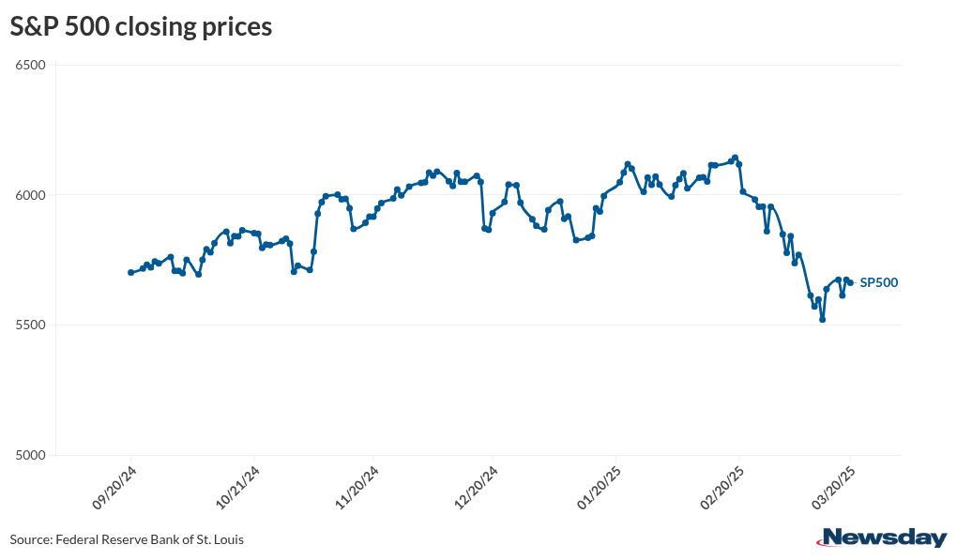Click the 6500 y-axis value label
Image resolution: width=957 pixels, height=560 pixels.
tap(31, 65)
